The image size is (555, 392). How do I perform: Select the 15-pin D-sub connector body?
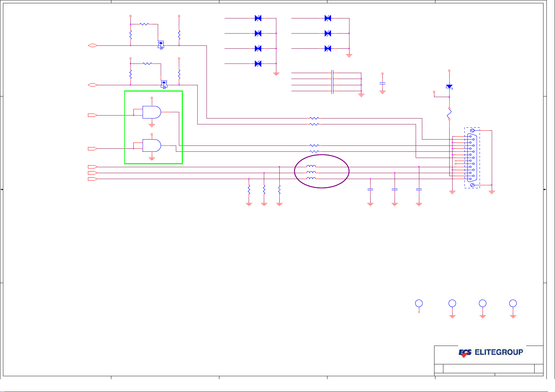coord(472,158)
